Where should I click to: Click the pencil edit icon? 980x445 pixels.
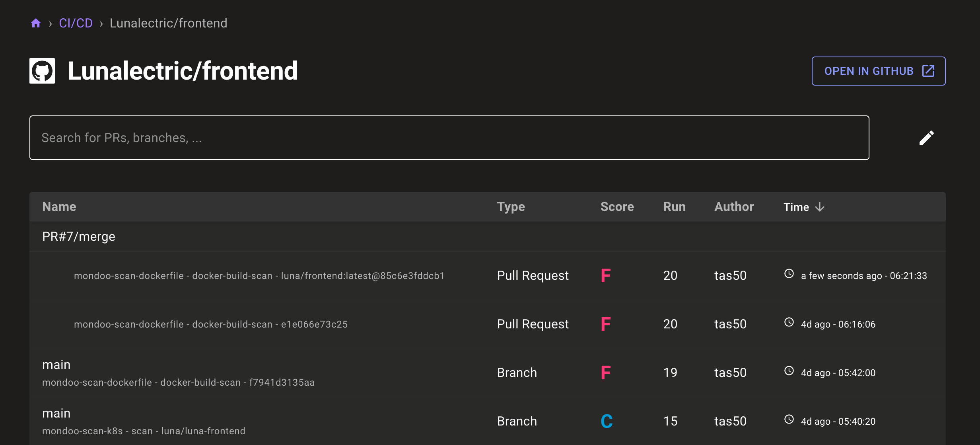click(x=926, y=138)
